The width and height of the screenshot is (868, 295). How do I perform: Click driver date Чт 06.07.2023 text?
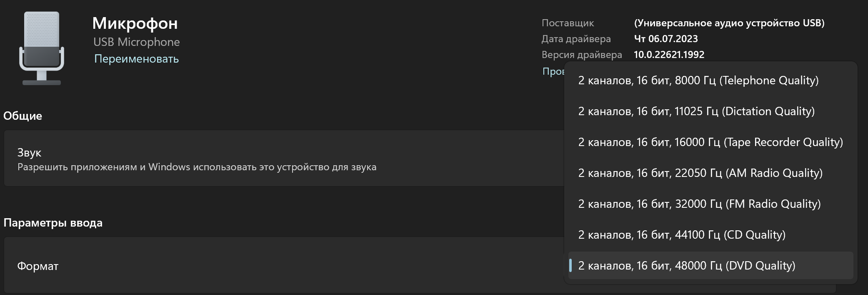click(665, 39)
